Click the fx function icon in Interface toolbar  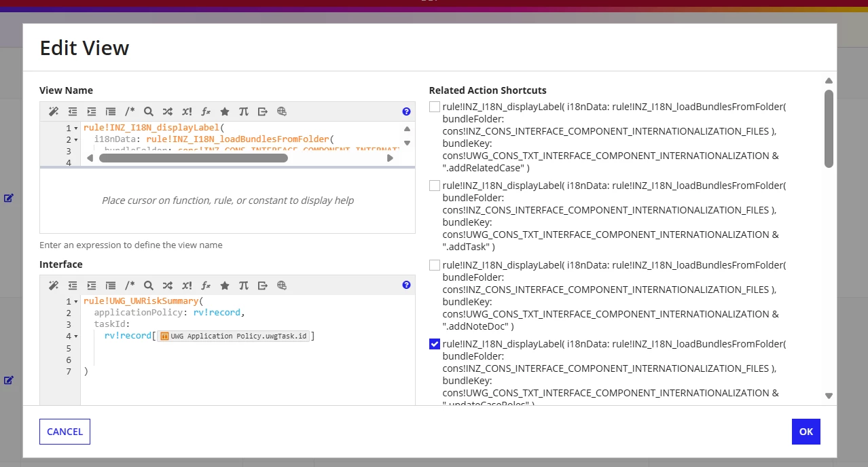(206, 286)
